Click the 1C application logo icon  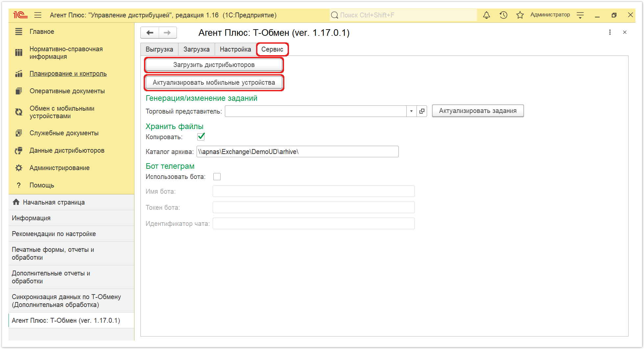(20, 15)
